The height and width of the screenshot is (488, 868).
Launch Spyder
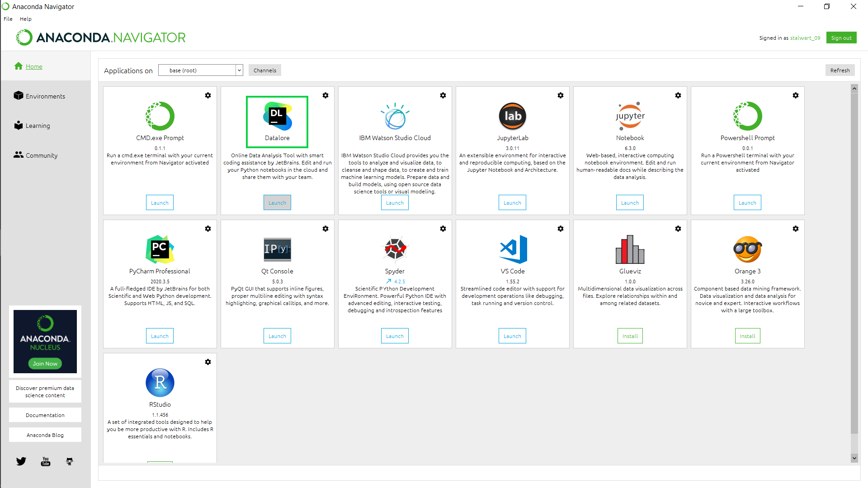pos(395,336)
